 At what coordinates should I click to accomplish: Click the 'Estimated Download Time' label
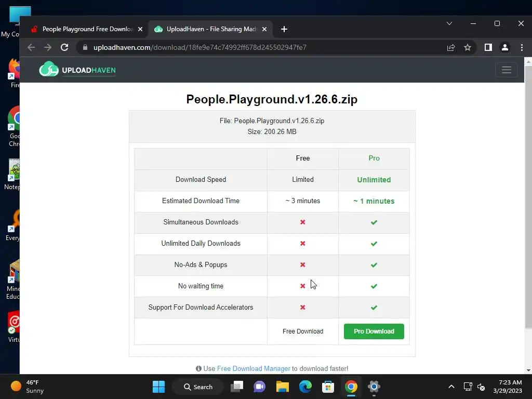point(201,201)
